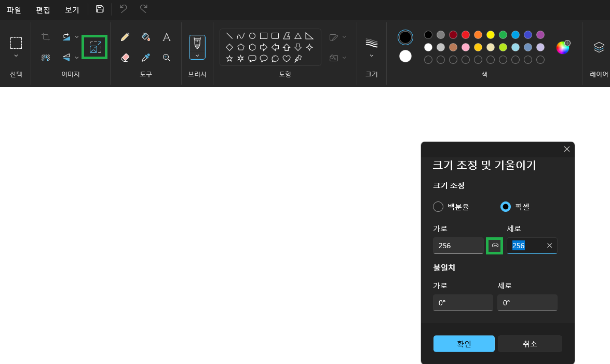Click the 가로 resize width field
This screenshot has height=364, width=610.
pyautogui.click(x=458, y=246)
